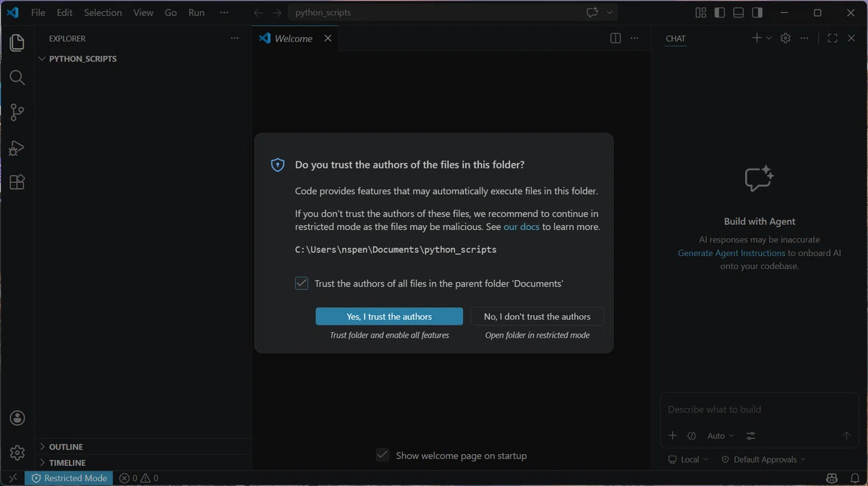The height and width of the screenshot is (486, 868).
Task: Click Yes, I trust the authors
Action: tap(389, 316)
